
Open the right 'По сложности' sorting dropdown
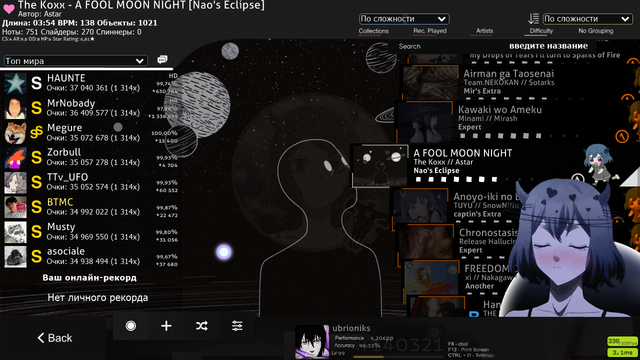coord(587,19)
